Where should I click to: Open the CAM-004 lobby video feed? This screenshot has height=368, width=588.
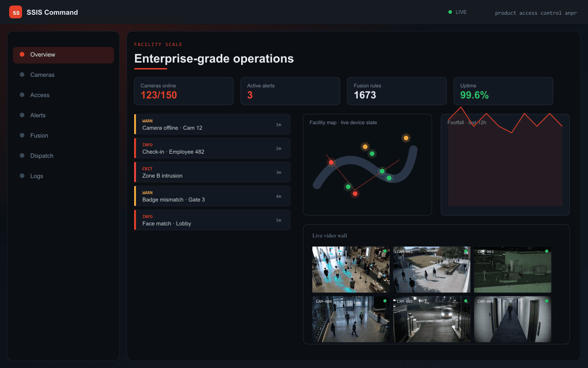[x=351, y=319]
